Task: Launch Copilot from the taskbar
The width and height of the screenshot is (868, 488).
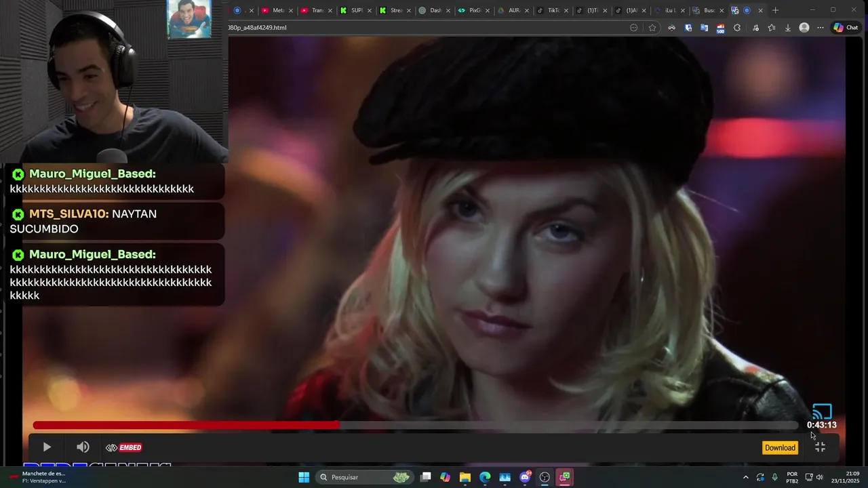Action: click(x=445, y=477)
